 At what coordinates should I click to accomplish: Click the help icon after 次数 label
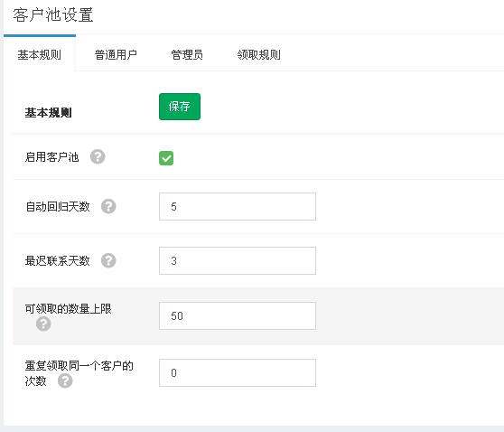click(x=65, y=380)
